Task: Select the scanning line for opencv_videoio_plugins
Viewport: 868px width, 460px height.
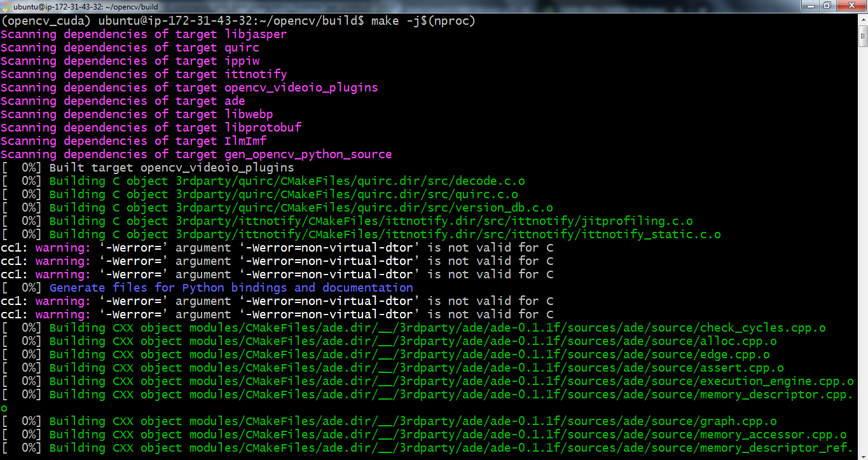Action: (x=189, y=88)
